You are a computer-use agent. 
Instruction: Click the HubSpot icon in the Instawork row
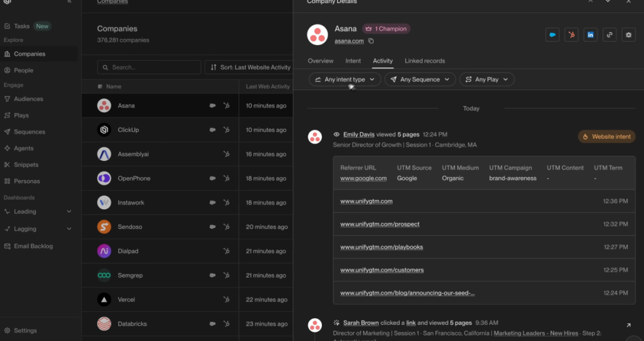[x=227, y=203]
